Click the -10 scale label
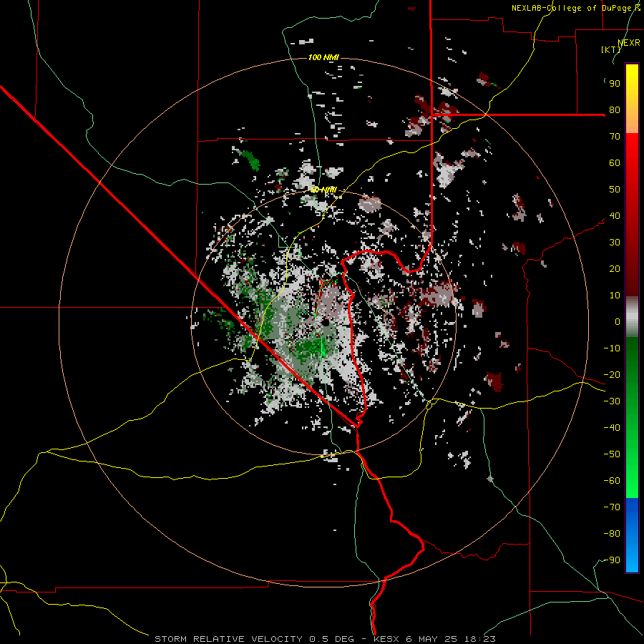 [612, 348]
